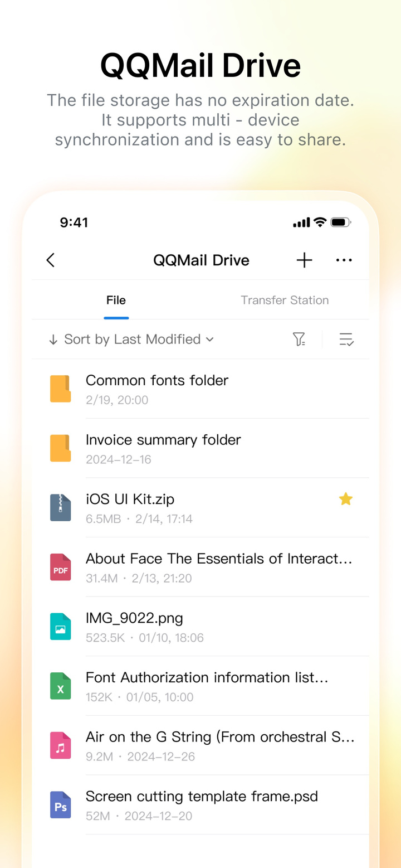The width and height of the screenshot is (401, 868).
Task: Tap the Wi-Fi status icon
Action: pos(320,222)
